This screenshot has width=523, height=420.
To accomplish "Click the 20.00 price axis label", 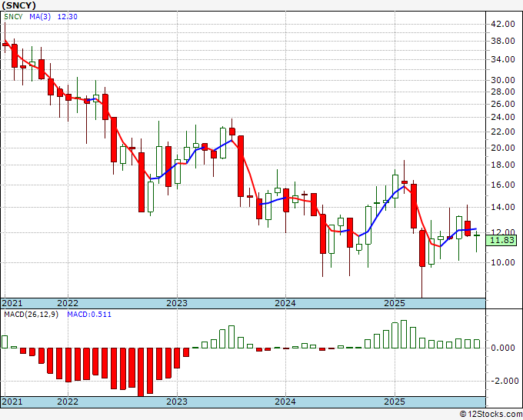I will (503, 148).
